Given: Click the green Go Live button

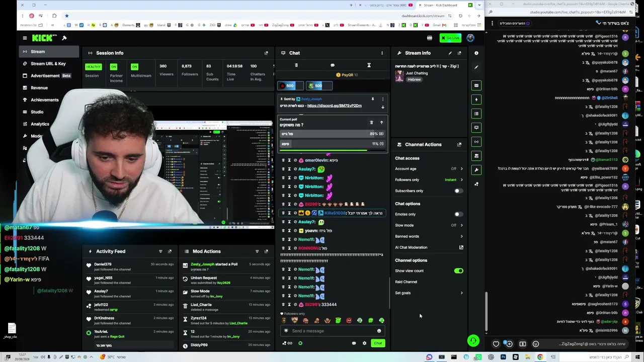Looking at the screenshot, I should tap(450, 38).
